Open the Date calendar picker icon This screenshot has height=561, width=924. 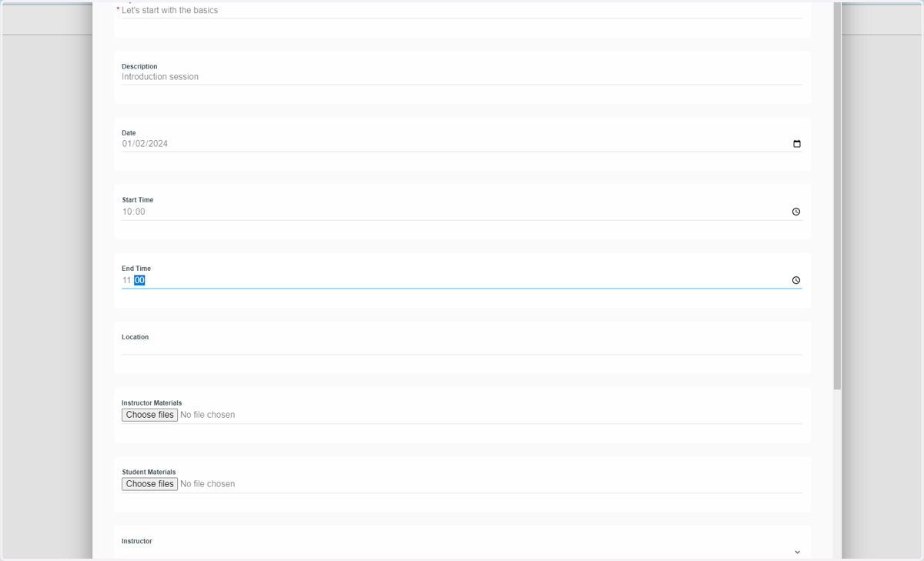click(x=797, y=144)
